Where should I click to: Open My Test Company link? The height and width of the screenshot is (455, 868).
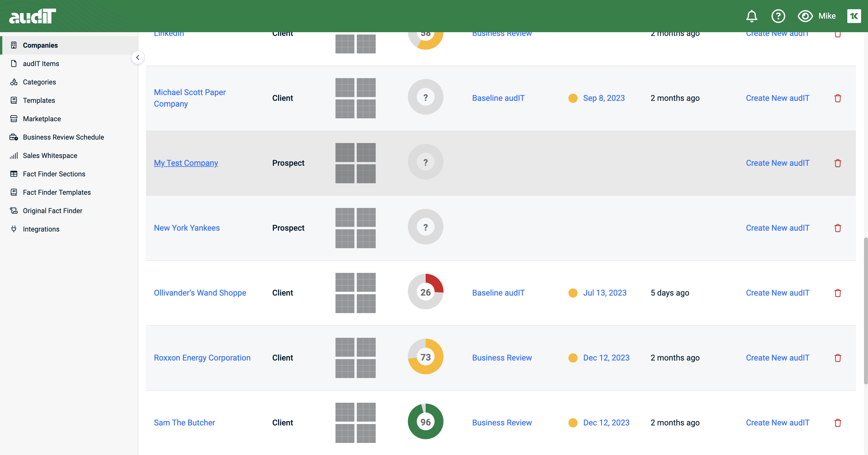[x=186, y=163]
